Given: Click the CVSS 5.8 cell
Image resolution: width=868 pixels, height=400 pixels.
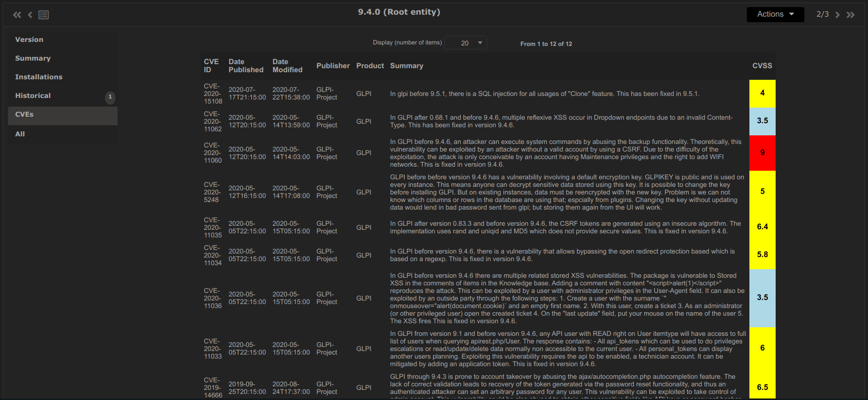Looking at the screenshot, I should pyautogui.click(x=763, y=255).
